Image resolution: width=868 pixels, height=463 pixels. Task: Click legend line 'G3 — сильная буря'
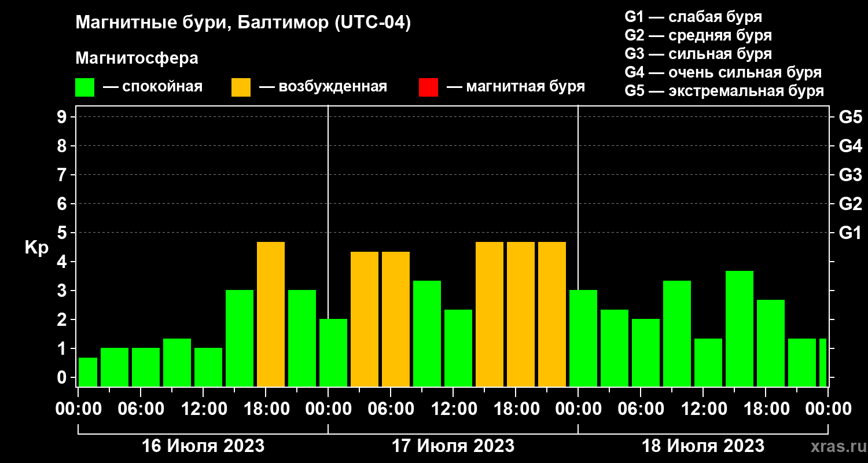pos(698,54)
